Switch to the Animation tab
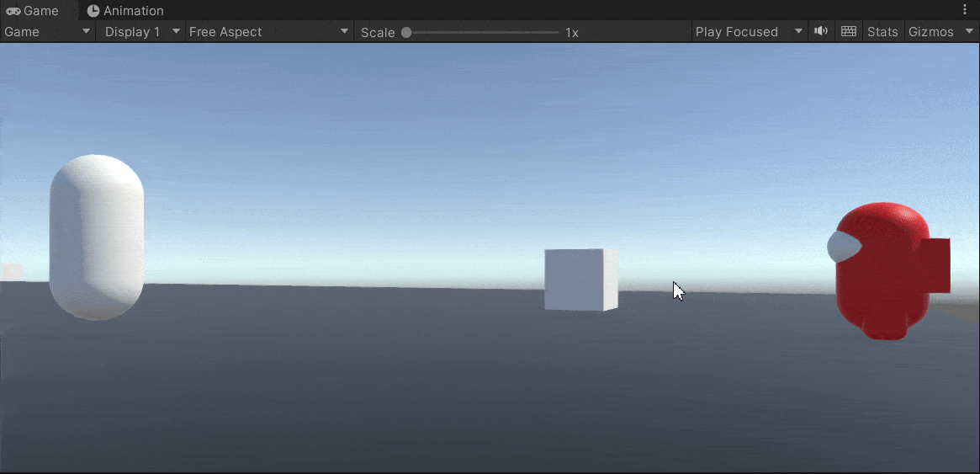Image resolution: width=980 pixels, height=474 pixels. [x=125, y=11]
